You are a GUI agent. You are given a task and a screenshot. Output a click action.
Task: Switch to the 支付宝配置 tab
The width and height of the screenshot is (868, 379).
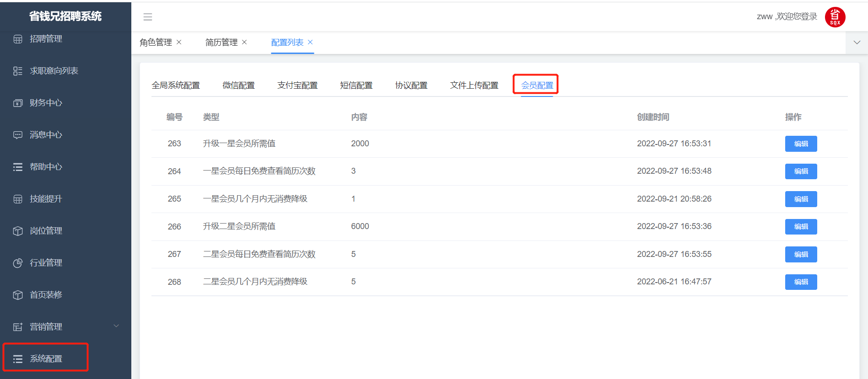[297, 85]
